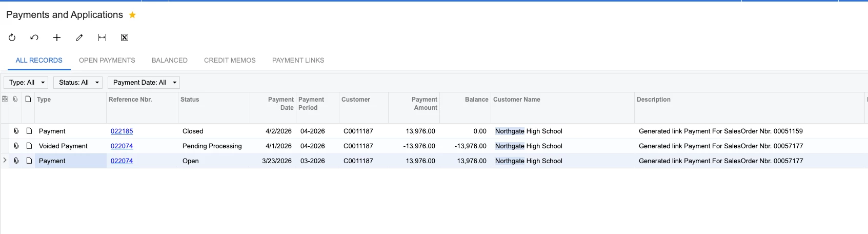Select the 'Open' status cell

click(214, 161)
